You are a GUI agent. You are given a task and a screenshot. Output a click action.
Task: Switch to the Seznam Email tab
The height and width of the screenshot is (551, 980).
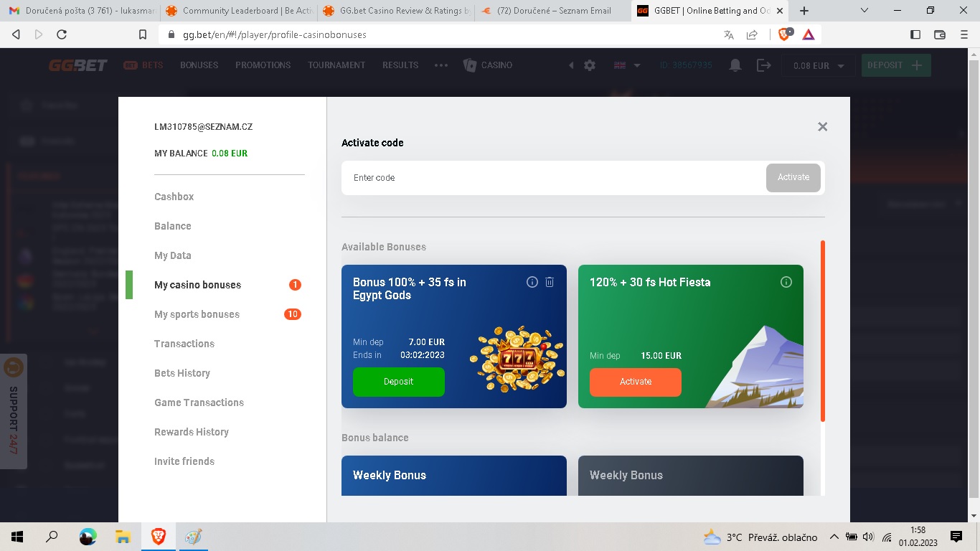(x=552, y=11)
